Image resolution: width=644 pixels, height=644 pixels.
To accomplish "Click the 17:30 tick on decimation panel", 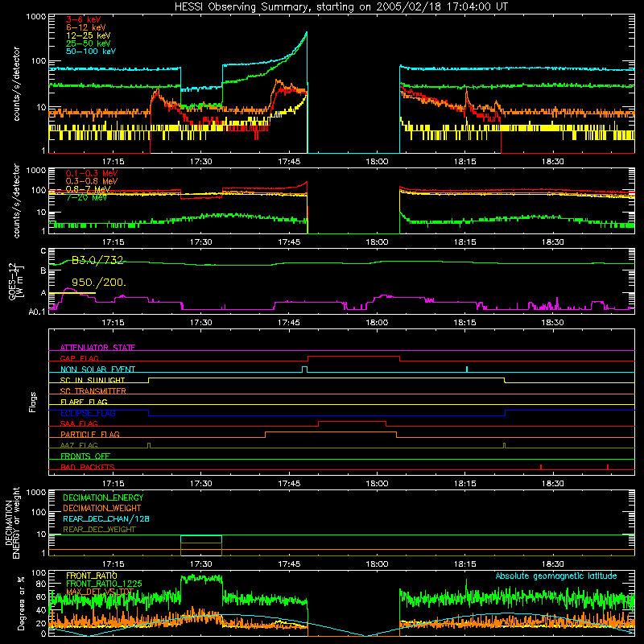I will [x=200, y=564].
